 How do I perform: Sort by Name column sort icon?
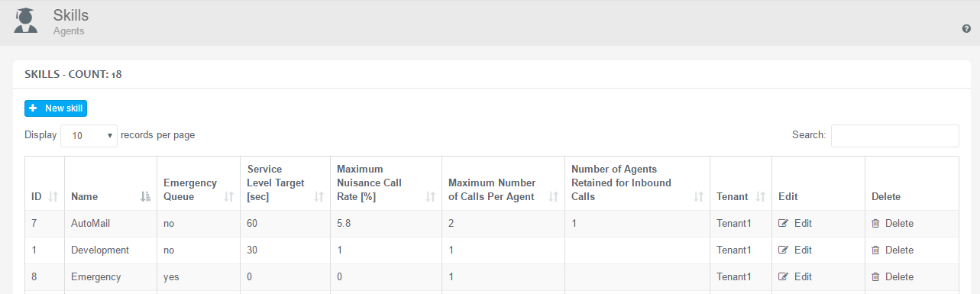click(145, 196)
